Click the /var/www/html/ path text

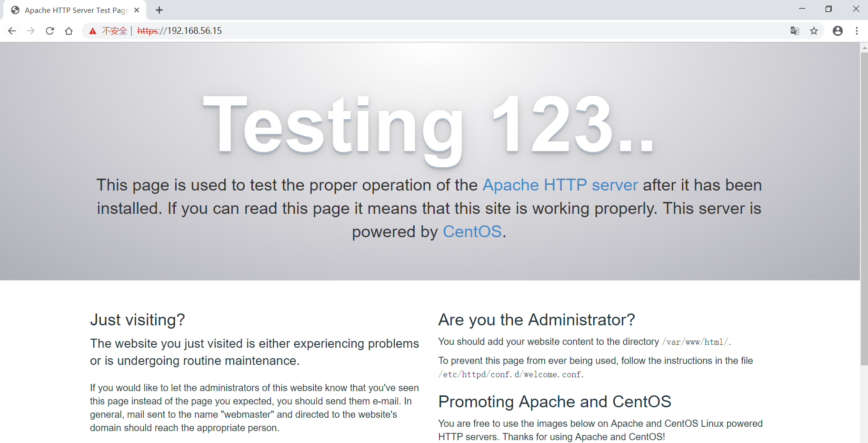[x=695, y=342]
